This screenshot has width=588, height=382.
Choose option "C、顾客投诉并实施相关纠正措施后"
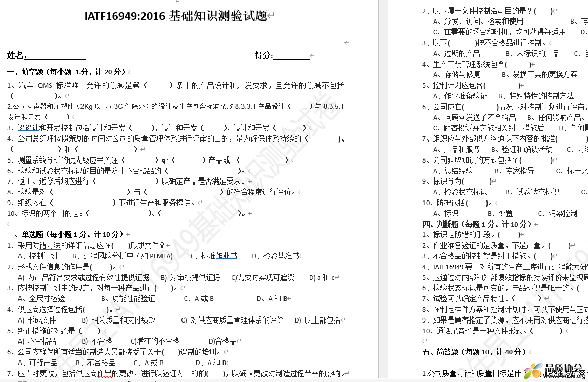coord(488,128)
